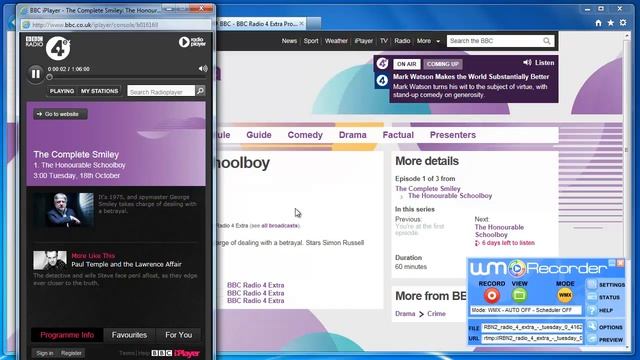Open STATUS in WM Recorder
The image size is (640, 360).
(x=604, y=298)
